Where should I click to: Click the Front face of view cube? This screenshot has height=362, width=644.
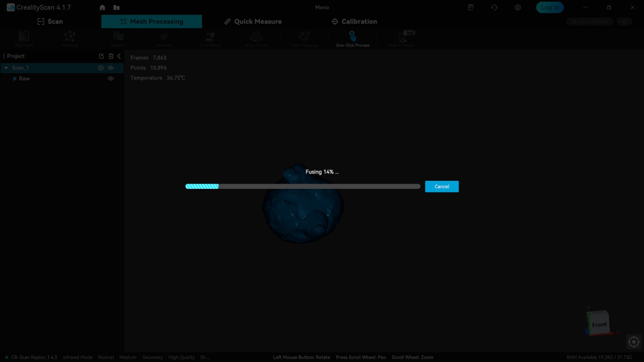[x=599, y=325]
